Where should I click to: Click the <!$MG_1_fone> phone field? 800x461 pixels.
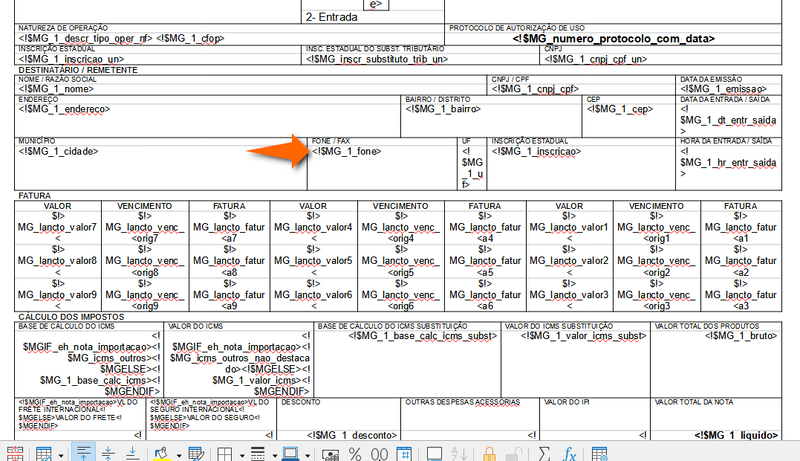tap(346, 151)
